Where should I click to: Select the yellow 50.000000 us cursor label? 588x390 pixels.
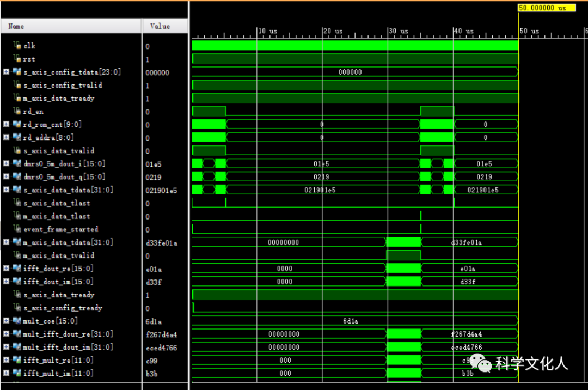(546, 8)
